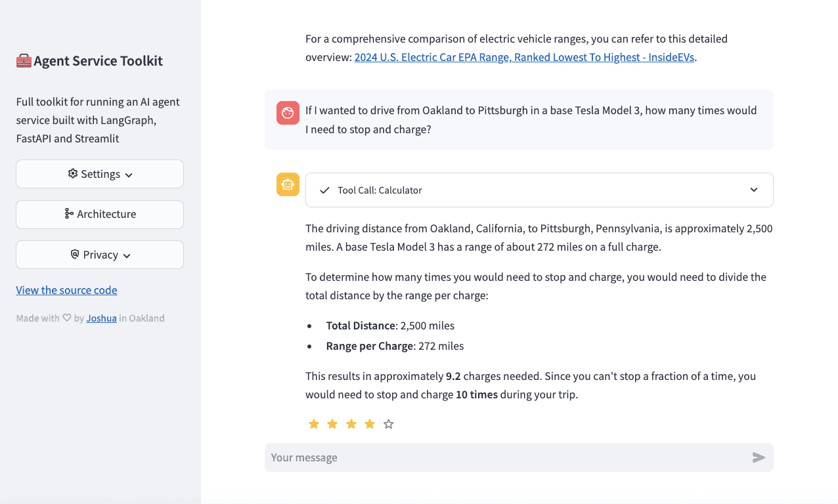Open the 'View the source code' link

(x=66, y=290)
